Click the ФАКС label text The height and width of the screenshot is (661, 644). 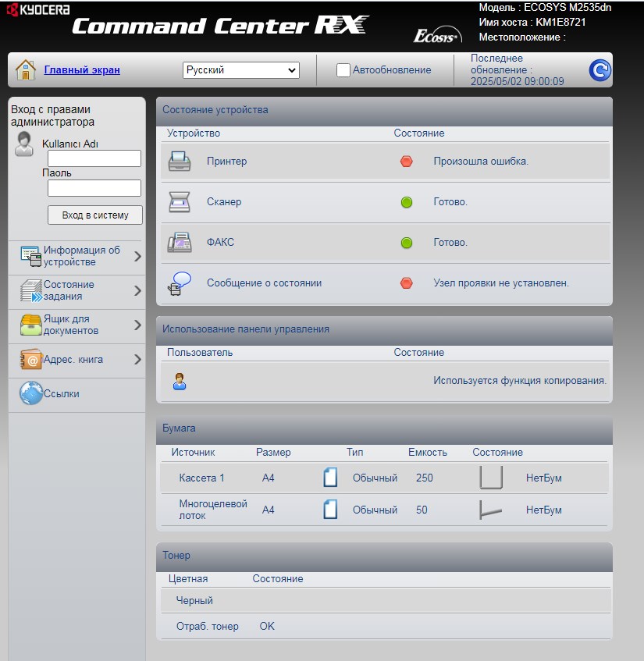click(x=220, y=243)
